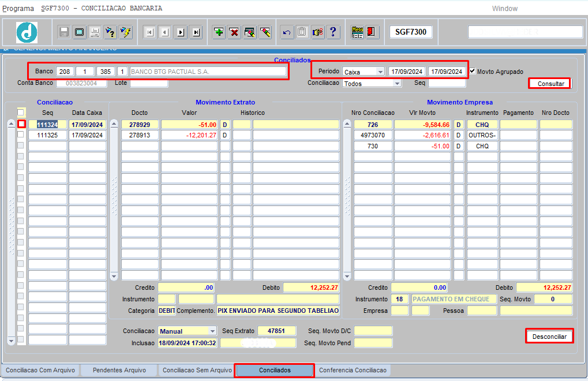588x381 pixels.
Task: Click the red X Delete Record icon
Action: [234, 32]
